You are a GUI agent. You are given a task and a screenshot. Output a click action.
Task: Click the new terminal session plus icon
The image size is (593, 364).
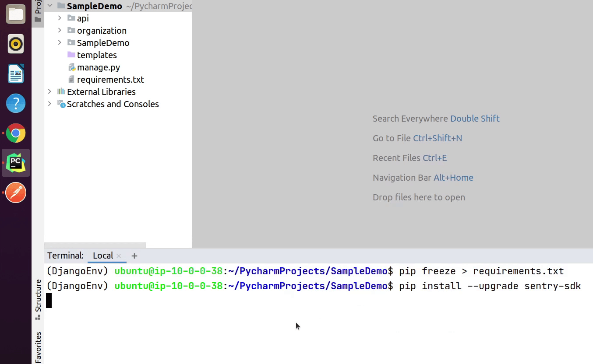[x=134, y=256]
